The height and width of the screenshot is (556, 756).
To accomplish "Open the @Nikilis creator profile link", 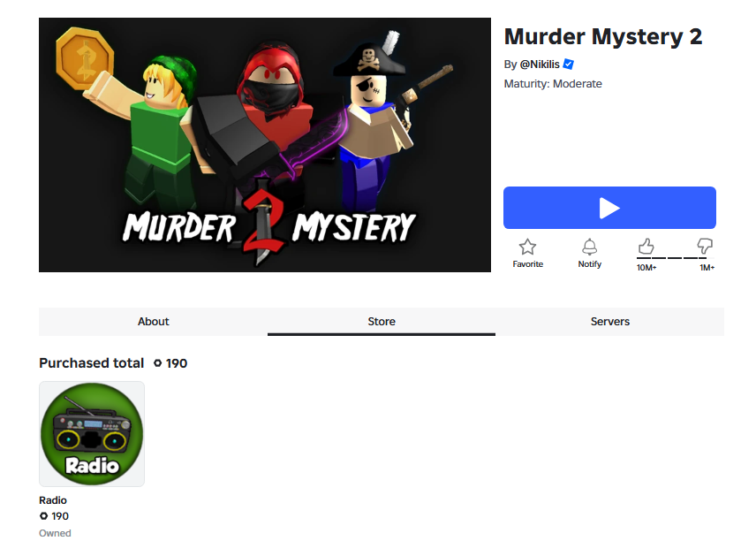I will 540,65.
